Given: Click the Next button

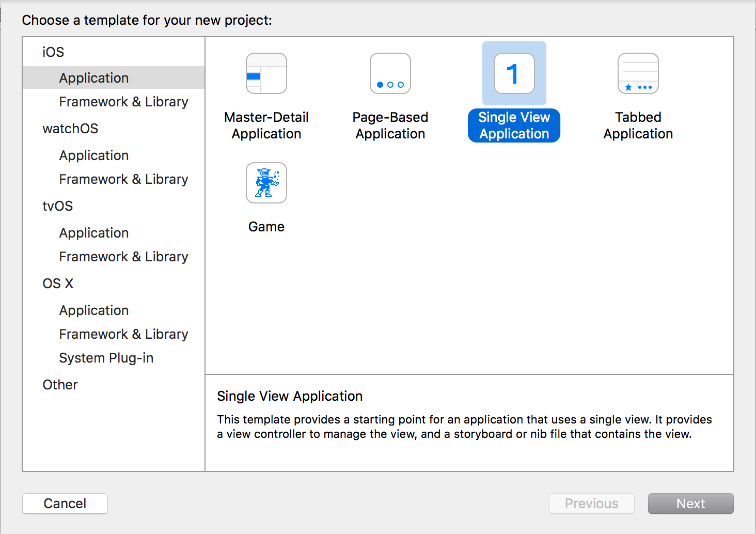Looking at the screenshot, I should (691, 504).
